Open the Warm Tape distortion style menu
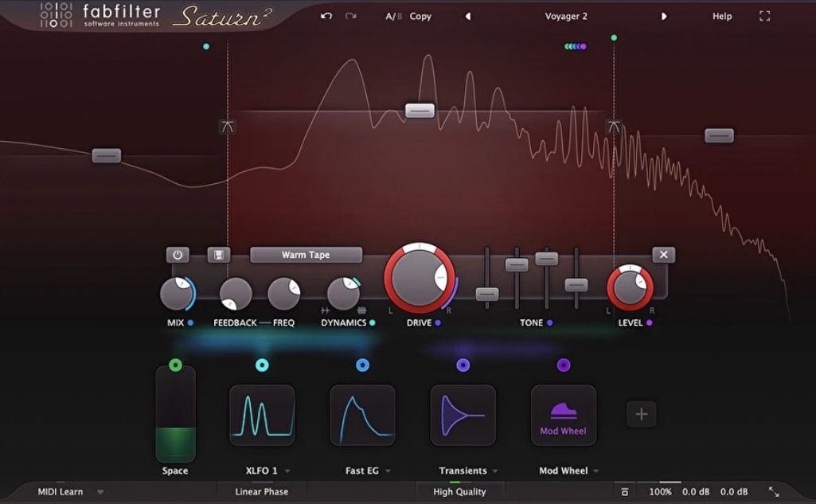 pyautogui.click(x=306, y=254)
